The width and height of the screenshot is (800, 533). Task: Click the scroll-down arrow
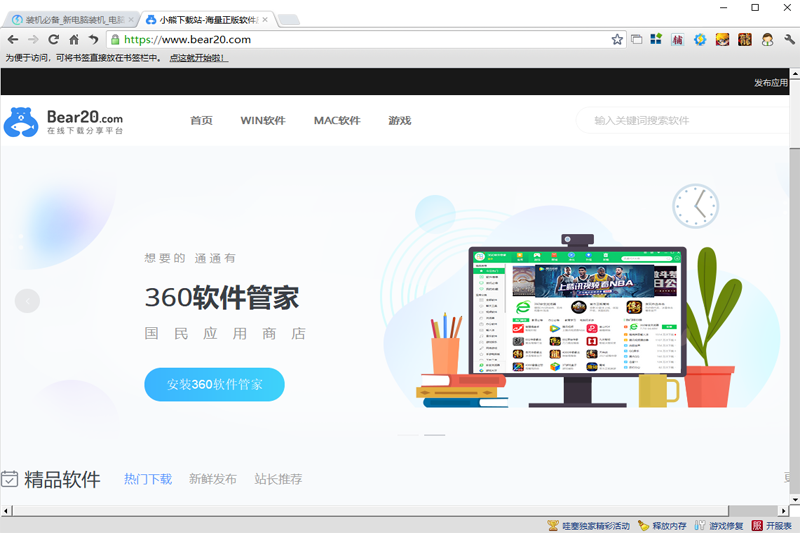click(795, 499)
